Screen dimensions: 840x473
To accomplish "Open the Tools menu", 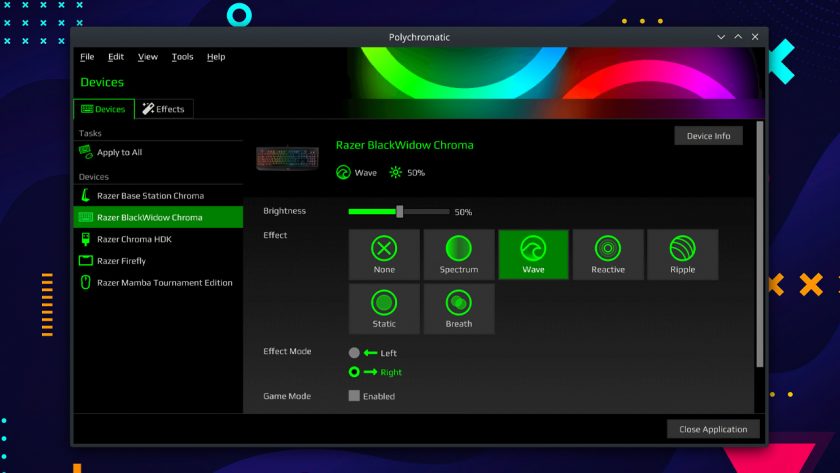I will [182, 57].
